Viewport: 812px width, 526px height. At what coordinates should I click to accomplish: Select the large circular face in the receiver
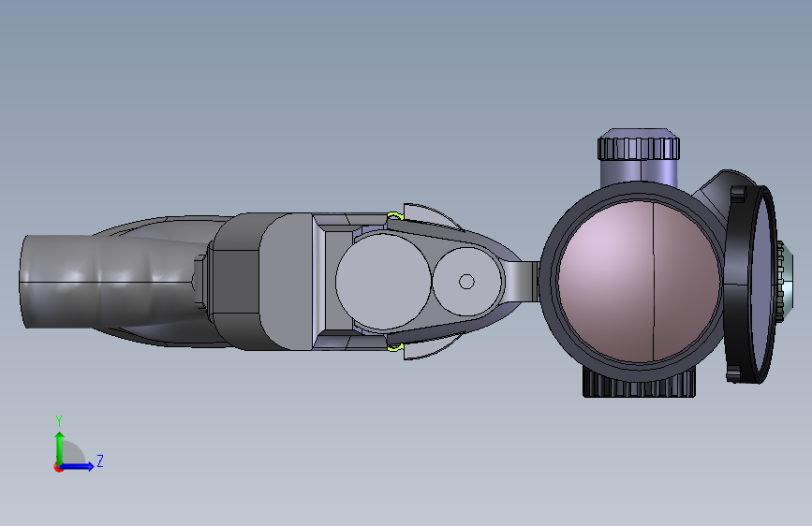point(383,282)
